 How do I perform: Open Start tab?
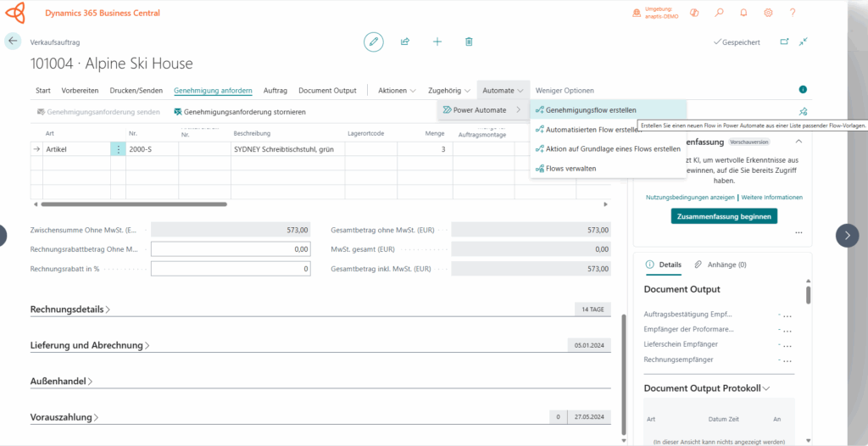click(x=43, y=91)
